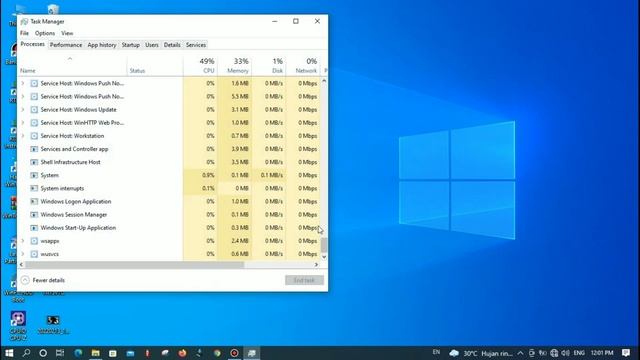The width and height of the screenshot is (640, 360).
Task: Open the Windows Start menu
Action: point(9,353)
